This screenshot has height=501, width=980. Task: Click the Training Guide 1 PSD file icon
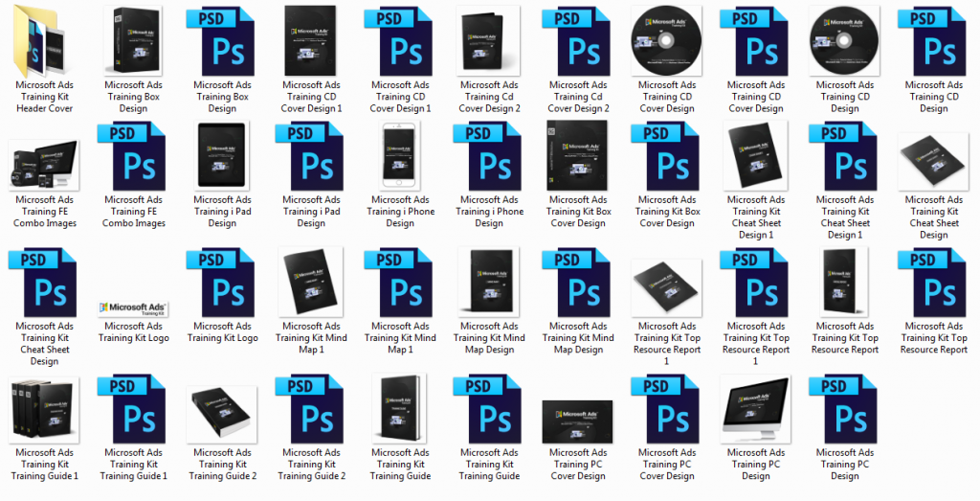point(131,409)
